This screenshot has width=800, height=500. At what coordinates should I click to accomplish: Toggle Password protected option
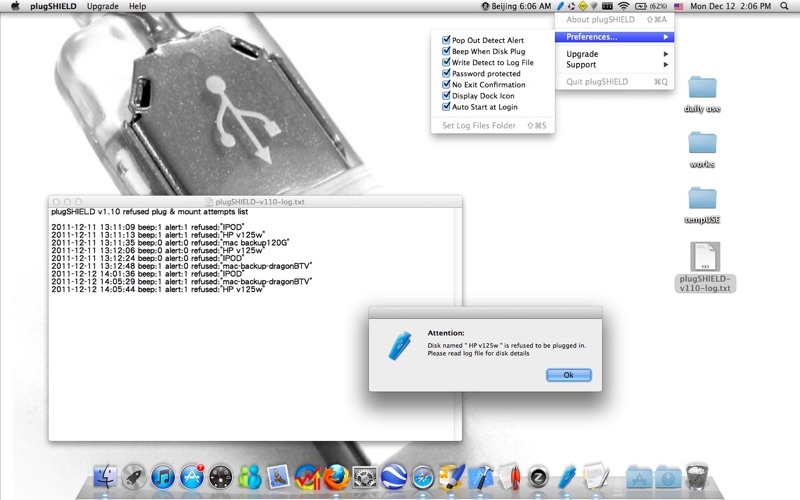pos(481,73)
